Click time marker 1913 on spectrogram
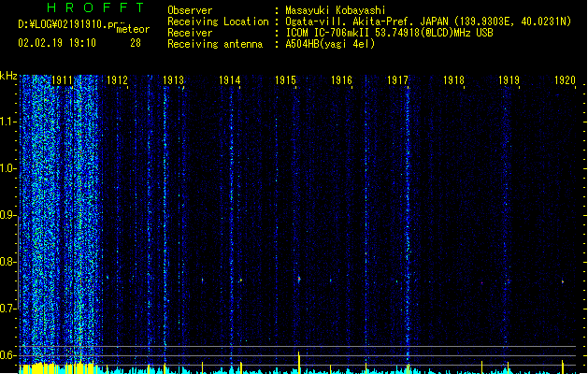This screenshot has width=588, height=374. click(x=174, y=80)
